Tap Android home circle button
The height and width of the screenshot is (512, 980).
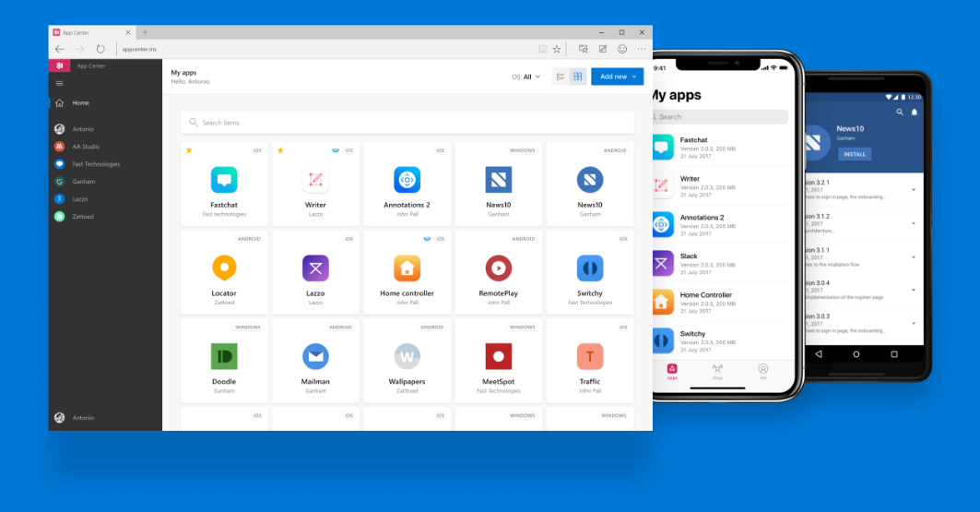tap(856, 354)
